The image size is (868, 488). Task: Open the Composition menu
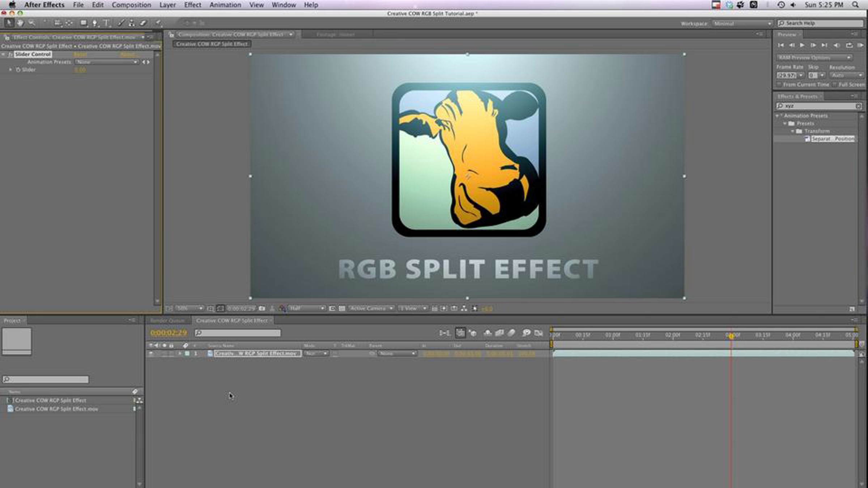pyautogui.click(x=131, y=5)
